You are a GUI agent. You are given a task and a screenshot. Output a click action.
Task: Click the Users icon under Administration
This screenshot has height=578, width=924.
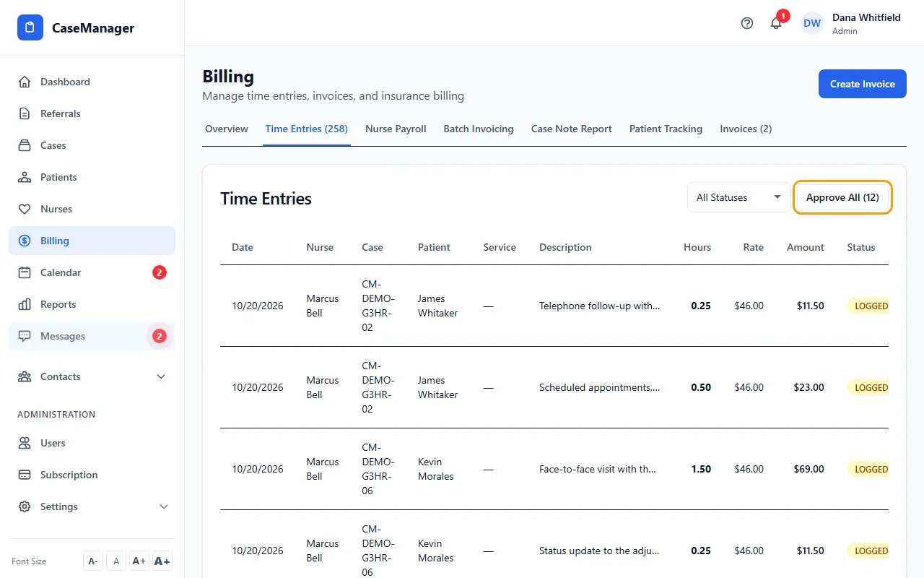click(x=25, y=443)
